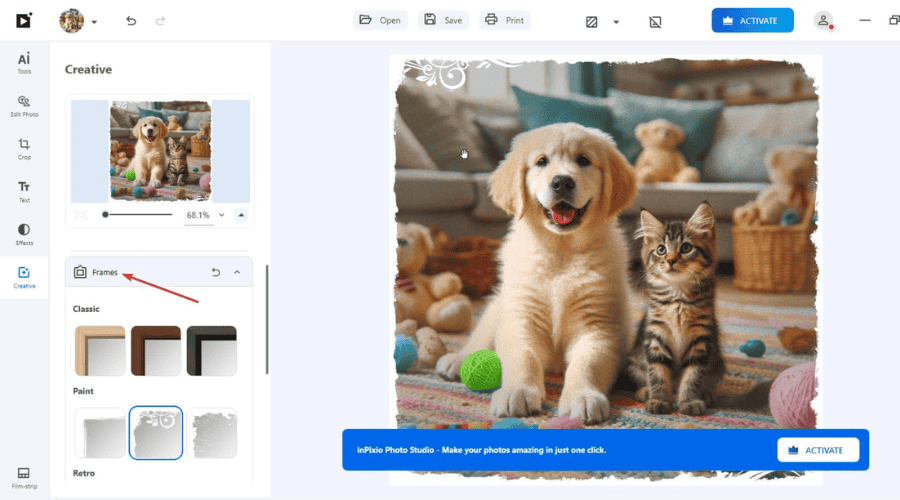Click the before/after compare icon
The width and height of the screenshot is (900, 500).
pyautogui.click(x=591, y=22)
